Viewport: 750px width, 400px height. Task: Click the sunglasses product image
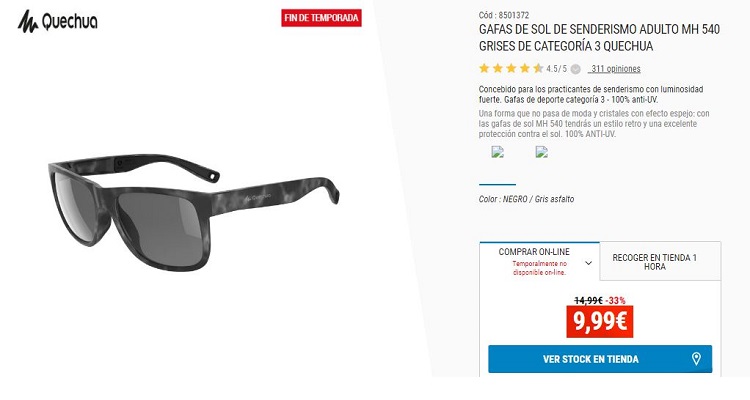193,211
